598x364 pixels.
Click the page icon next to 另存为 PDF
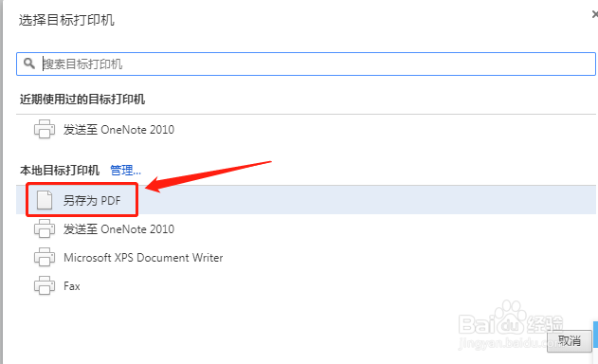[x=45, y=200]
